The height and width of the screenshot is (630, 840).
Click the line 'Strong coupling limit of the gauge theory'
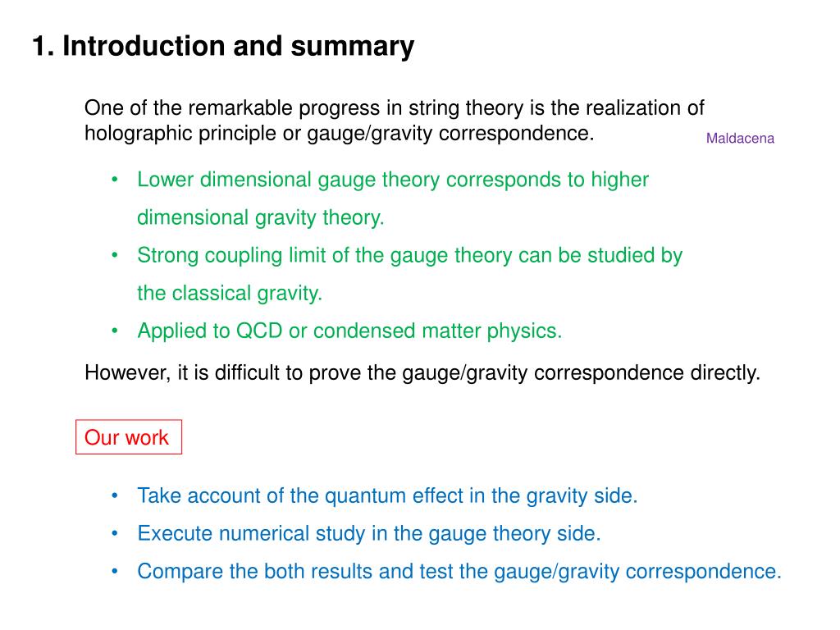pyautogui.click(x=410, y=256)
